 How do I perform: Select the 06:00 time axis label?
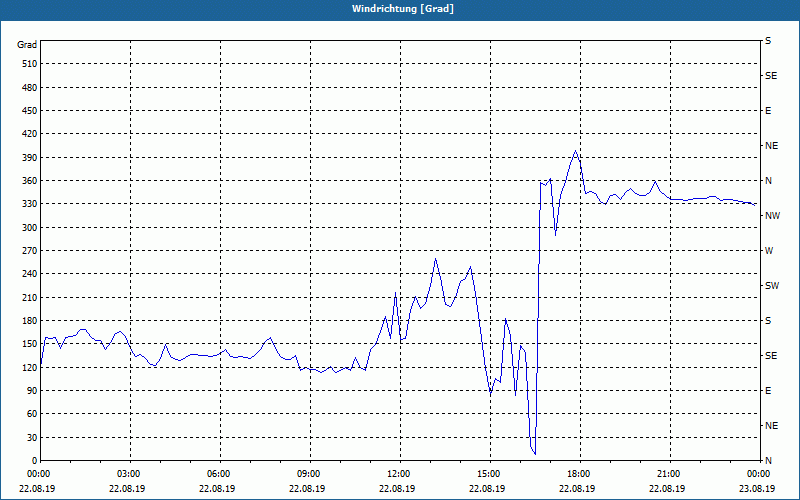[220, 474]
